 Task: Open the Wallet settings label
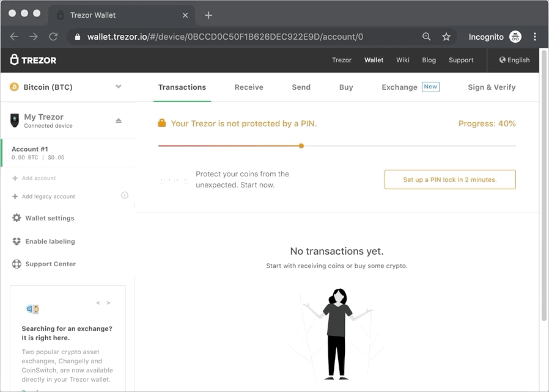(x=50, y=218)
